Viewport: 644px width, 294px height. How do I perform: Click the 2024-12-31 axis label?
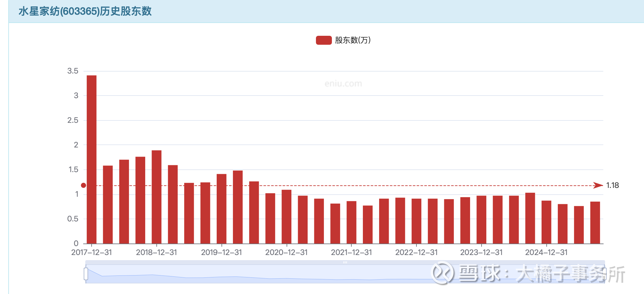(x=546, y=252)
